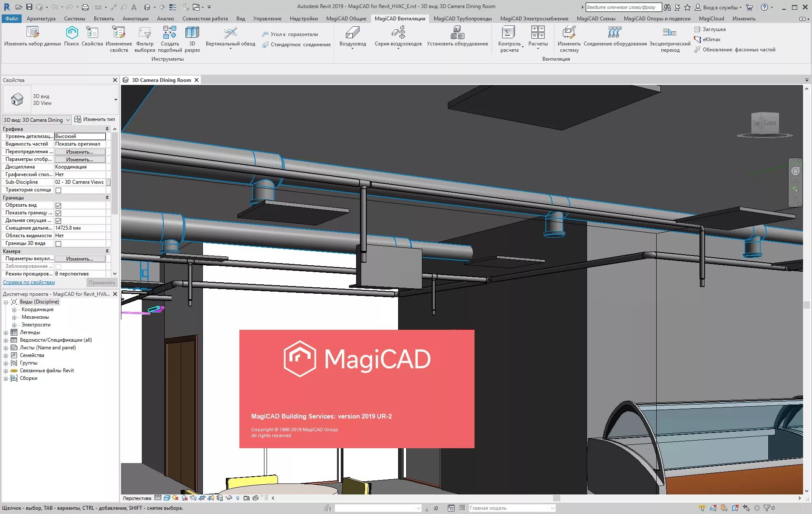The height and width of the screenshot is (514, 812).
Task: Click 'Изменить...' button for Параметры отображения
Action: 80,160
